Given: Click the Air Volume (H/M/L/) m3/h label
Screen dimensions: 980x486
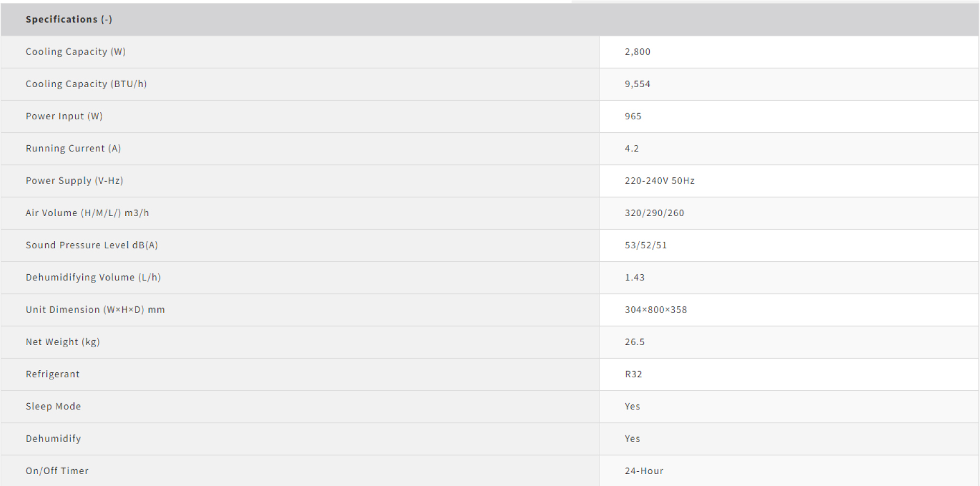Looking at the screenshot, I should (87, 213).
